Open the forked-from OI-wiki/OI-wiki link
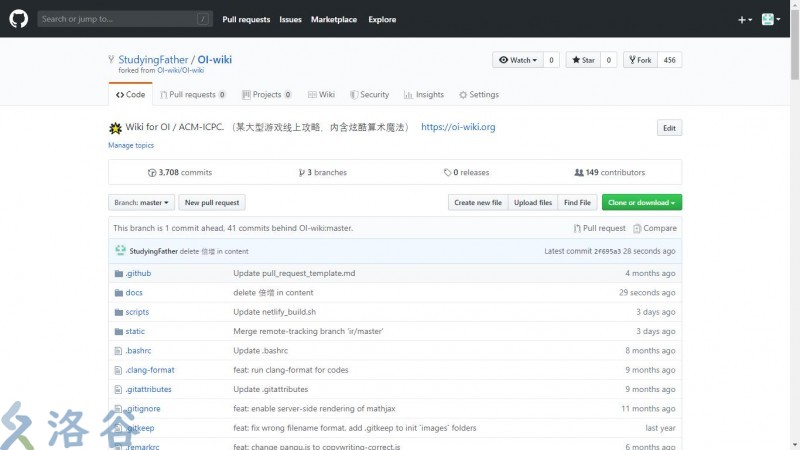 click(x=180, y=70)
